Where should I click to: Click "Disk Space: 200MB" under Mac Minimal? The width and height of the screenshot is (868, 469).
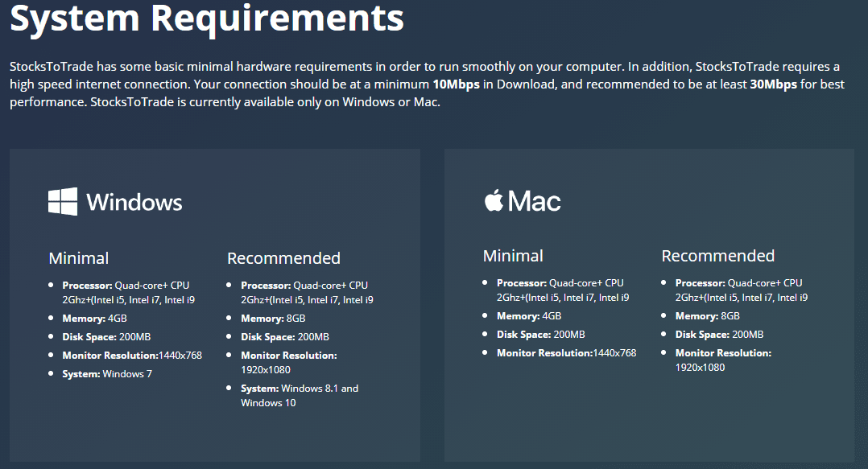tap(541, 335)
